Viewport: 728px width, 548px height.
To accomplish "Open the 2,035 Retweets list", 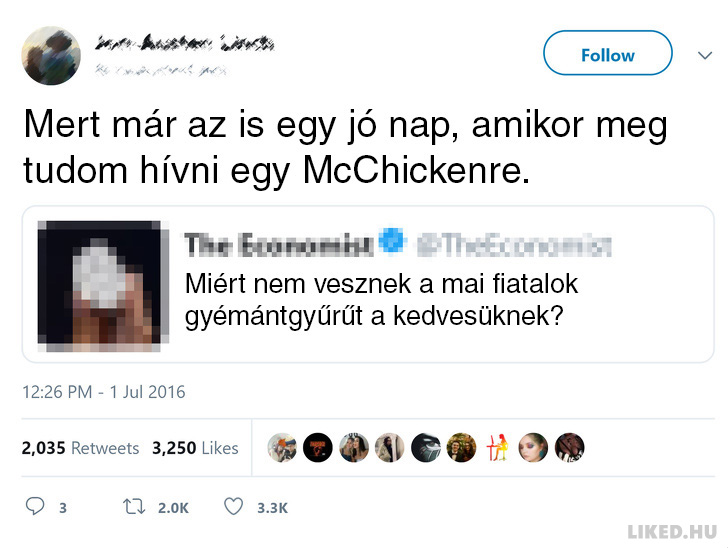I will pyautogui.click(x=80, y=448).
